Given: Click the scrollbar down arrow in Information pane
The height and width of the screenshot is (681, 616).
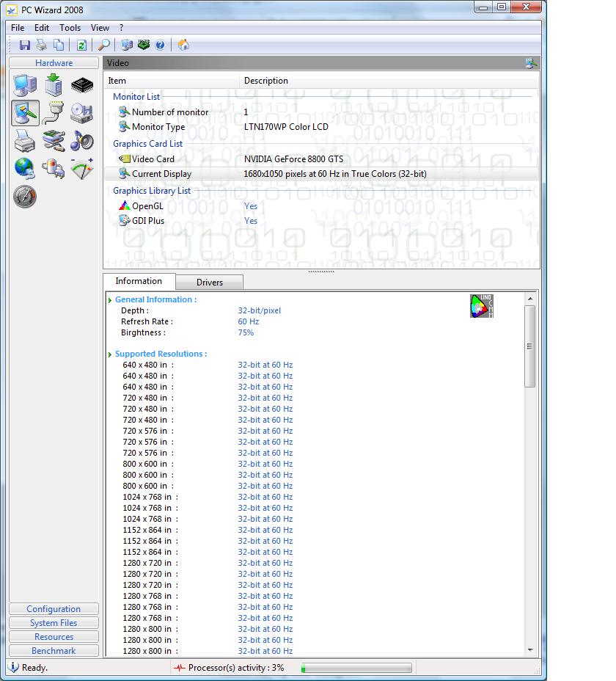Looking at the screenshot, I should pyautogui.click(x=530, y=649).
